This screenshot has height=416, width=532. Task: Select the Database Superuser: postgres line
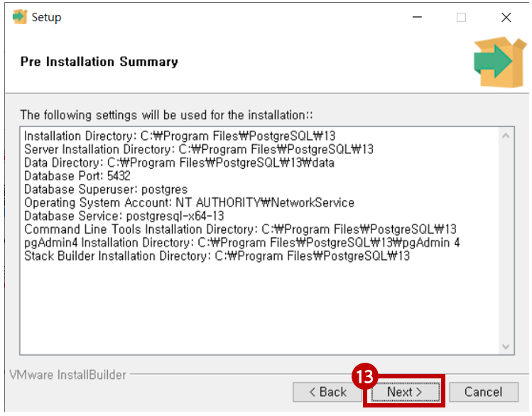tap(106, 189)
